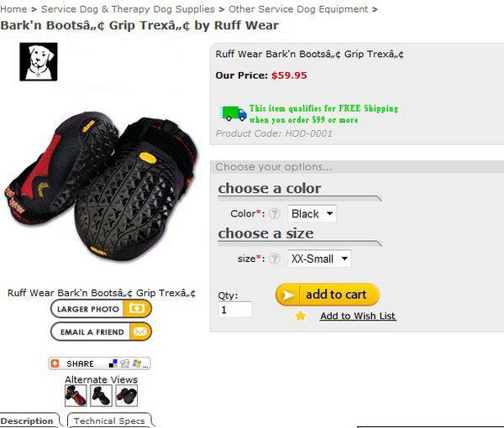504x428 pixels.
Task: Click the camera icon on Larger Photo
Action: pyautogui.click(x=137, y=309)
